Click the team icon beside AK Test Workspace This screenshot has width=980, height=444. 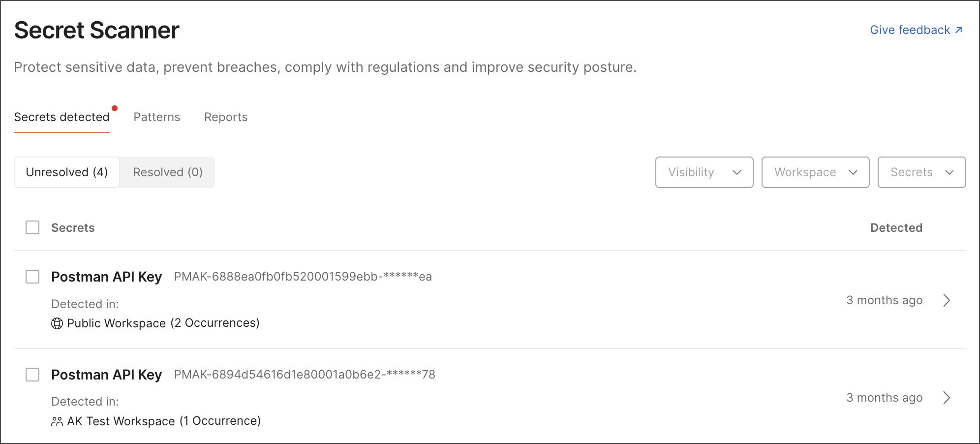tap(57, 421)
